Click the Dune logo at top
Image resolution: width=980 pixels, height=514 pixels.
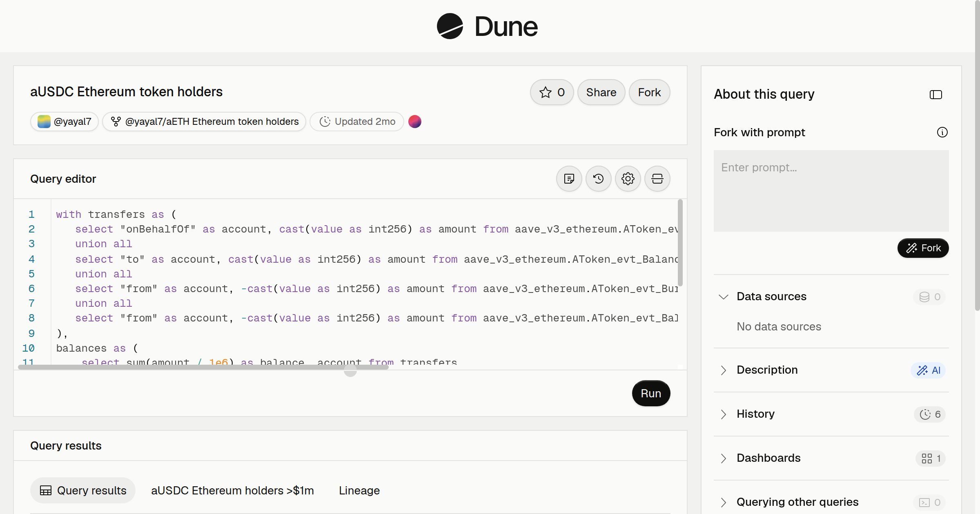(x=487, y=26)
